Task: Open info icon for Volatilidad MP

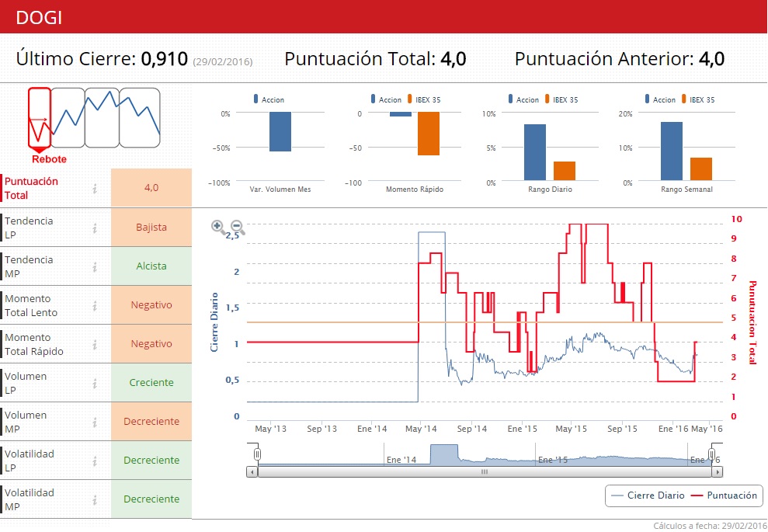Action: click(x=95, y=499)
